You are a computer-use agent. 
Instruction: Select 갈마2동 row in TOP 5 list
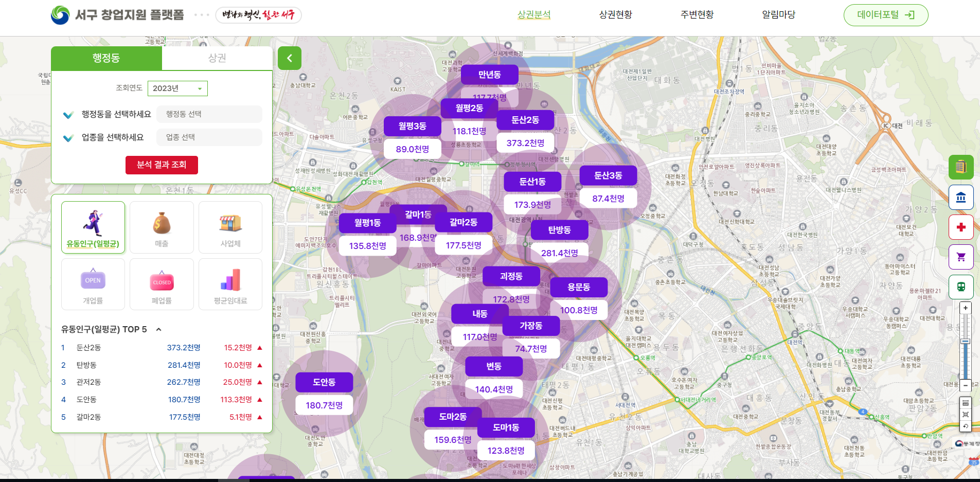(x=162, y=417)
